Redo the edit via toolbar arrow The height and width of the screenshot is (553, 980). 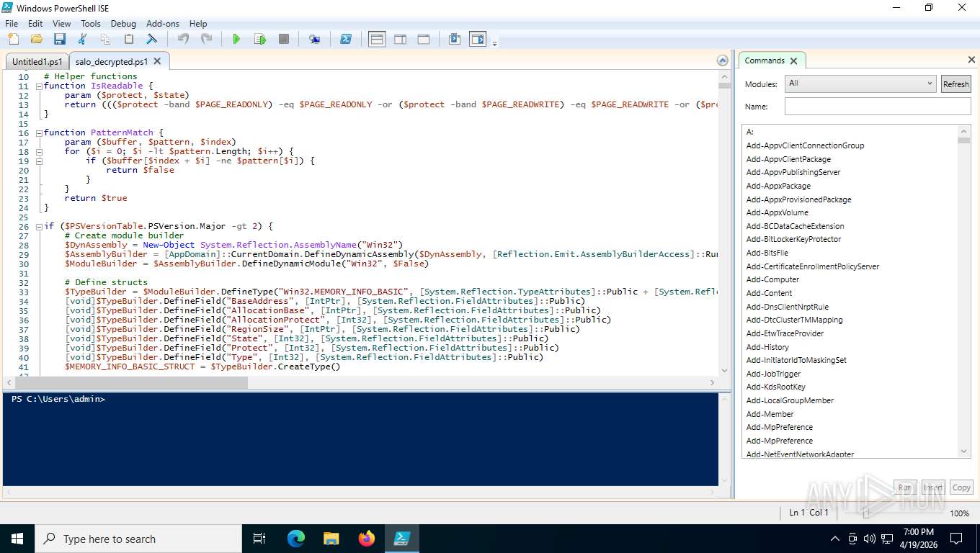pos(206,39)
